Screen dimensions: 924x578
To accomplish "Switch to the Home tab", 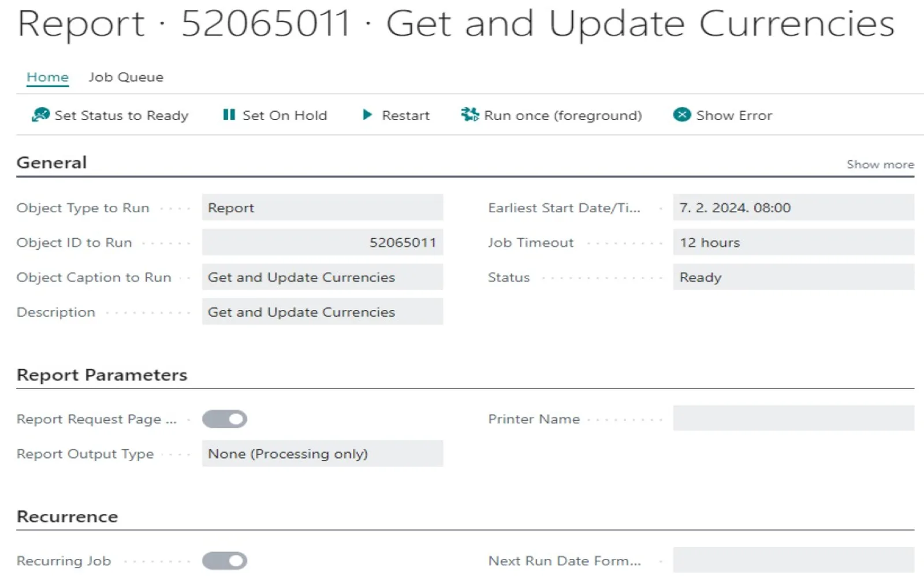I will [47, 77].
